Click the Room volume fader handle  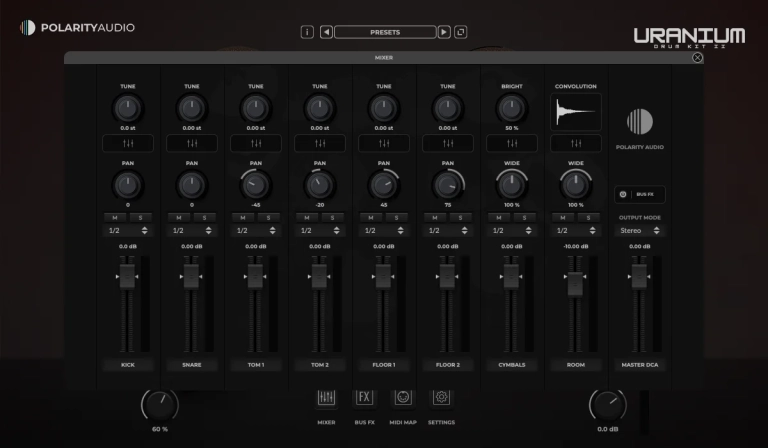[575, 284]
